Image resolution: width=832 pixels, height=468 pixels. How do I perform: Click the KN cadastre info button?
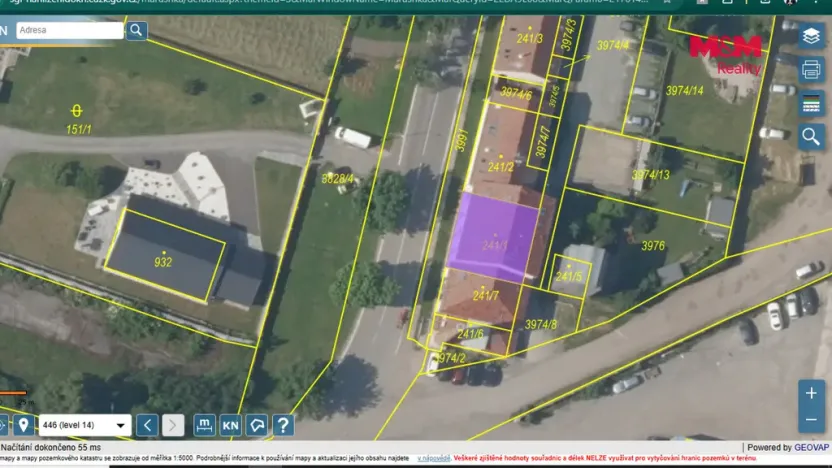click(x=230, y=425)
